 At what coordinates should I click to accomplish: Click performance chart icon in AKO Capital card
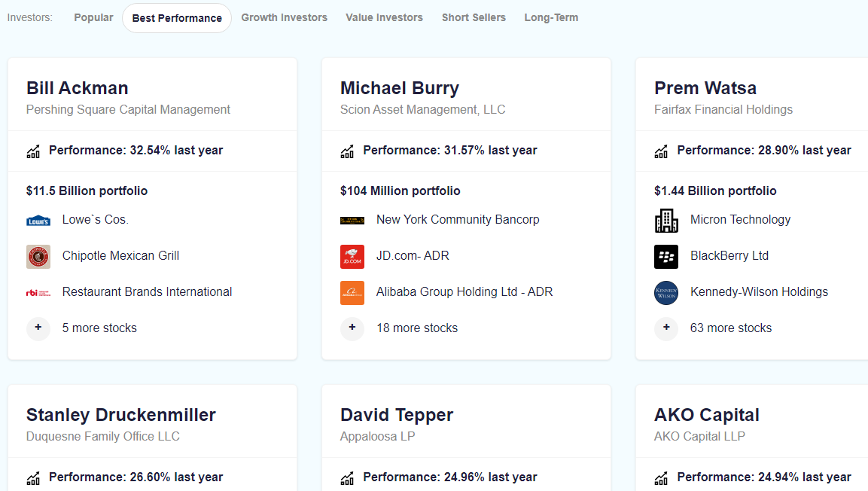[x=661, y=477]
